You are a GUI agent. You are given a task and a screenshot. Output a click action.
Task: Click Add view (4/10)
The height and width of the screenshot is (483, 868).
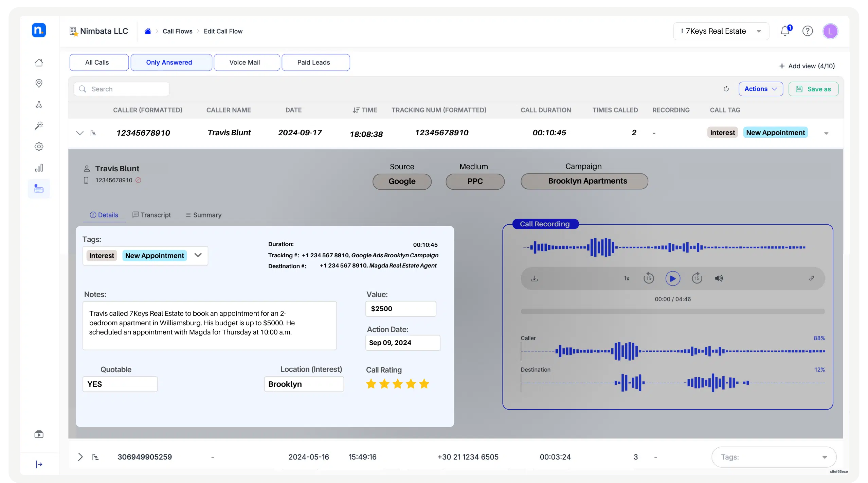(807, 66)
